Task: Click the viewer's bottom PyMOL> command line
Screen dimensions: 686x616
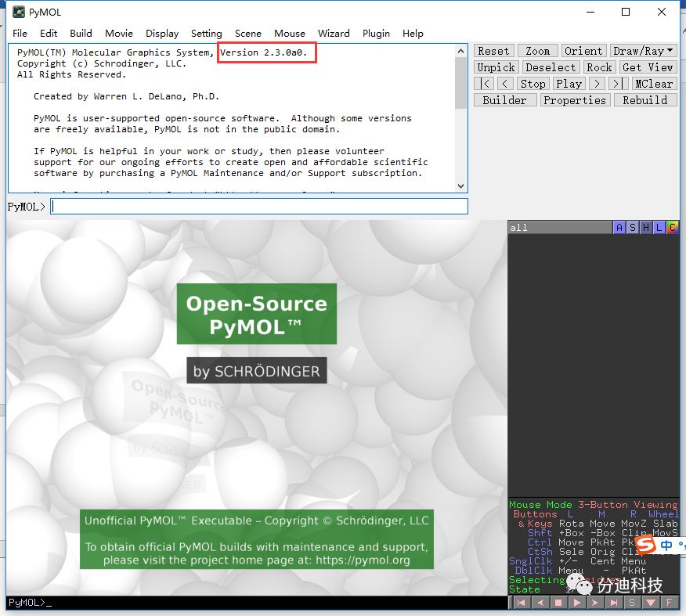Action: (256, 603)
